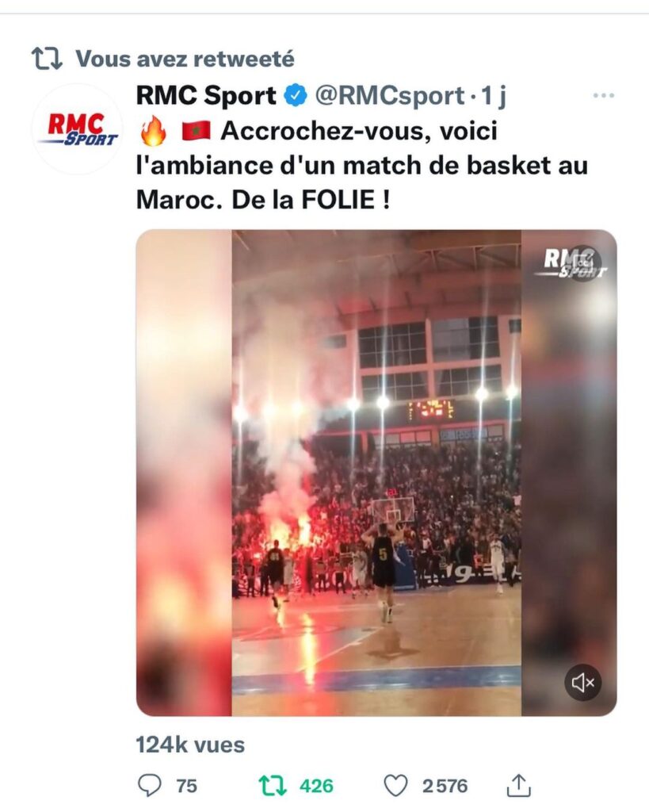Open the @RMCsport handle link
This screenshot has width=649, height=812.
pyautogui.click(x=389, y=96)
